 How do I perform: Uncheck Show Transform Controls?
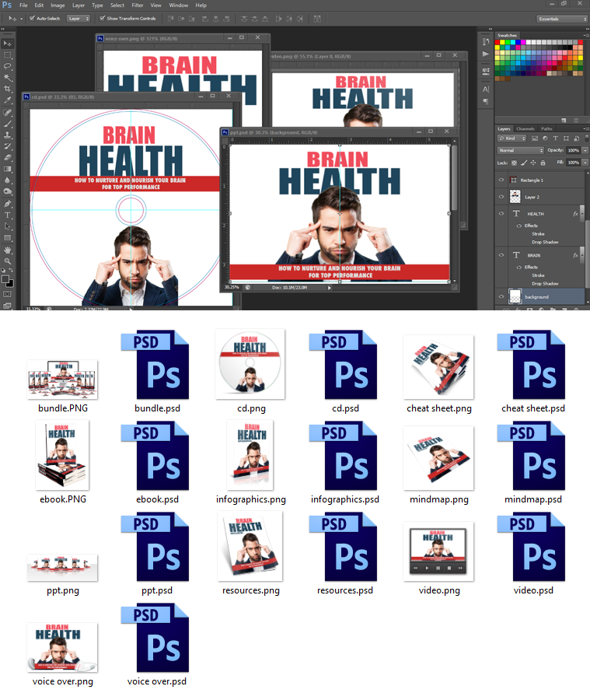click(102, 18)
